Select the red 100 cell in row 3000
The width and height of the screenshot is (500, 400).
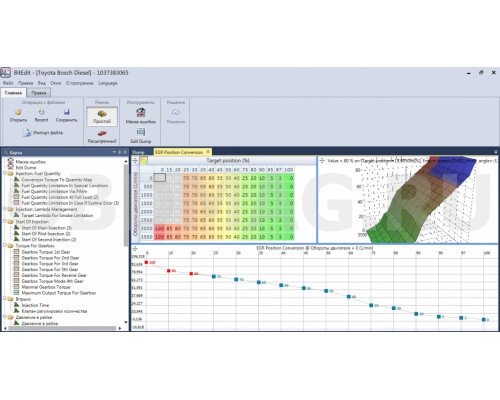pos(159,228)
